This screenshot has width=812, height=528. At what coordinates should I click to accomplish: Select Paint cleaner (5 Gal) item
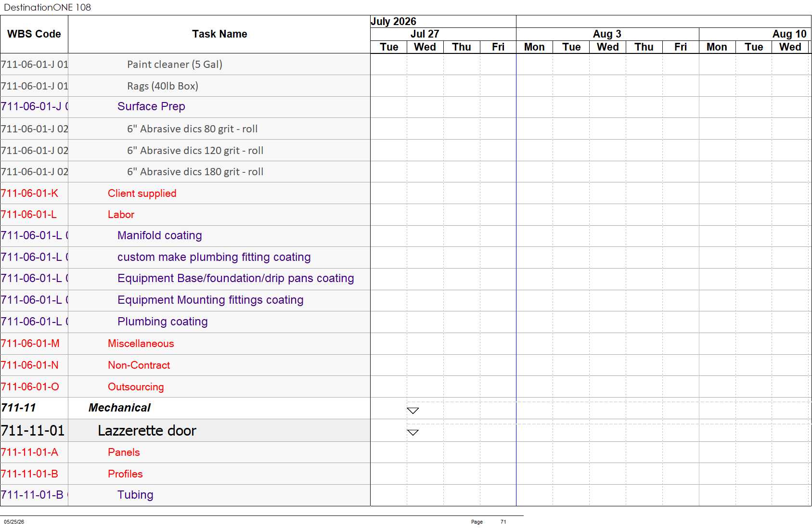point(175,64)
